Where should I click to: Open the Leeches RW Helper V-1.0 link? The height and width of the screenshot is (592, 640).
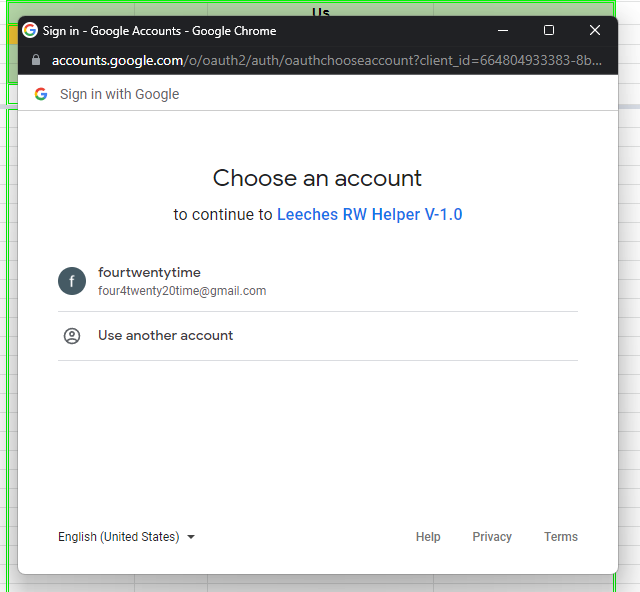369,214
